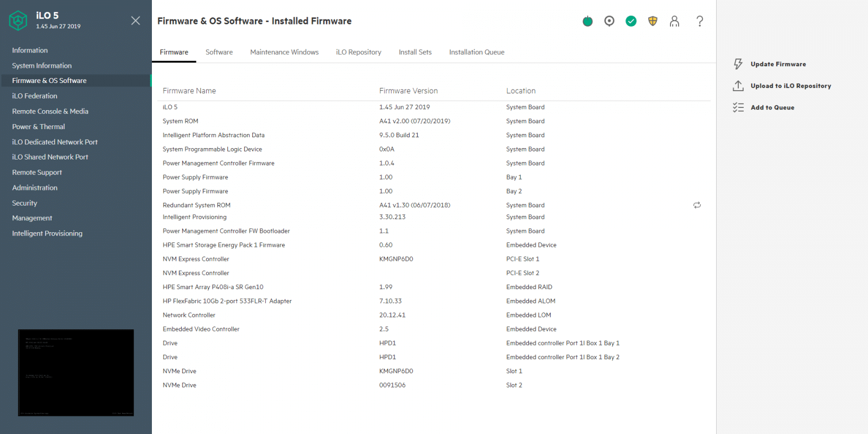Open help with the question mark icon

point(700,21)
